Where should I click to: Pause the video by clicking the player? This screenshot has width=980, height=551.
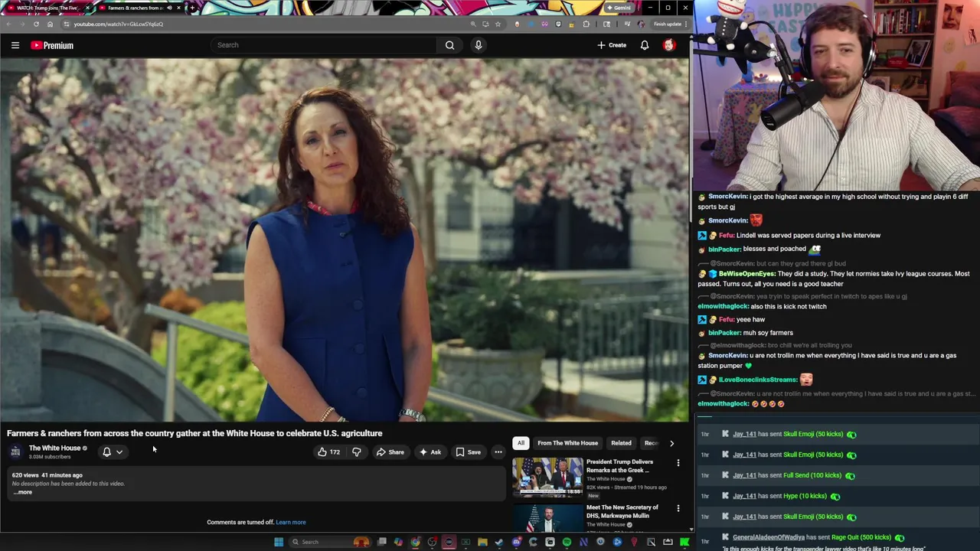(345, 240)
